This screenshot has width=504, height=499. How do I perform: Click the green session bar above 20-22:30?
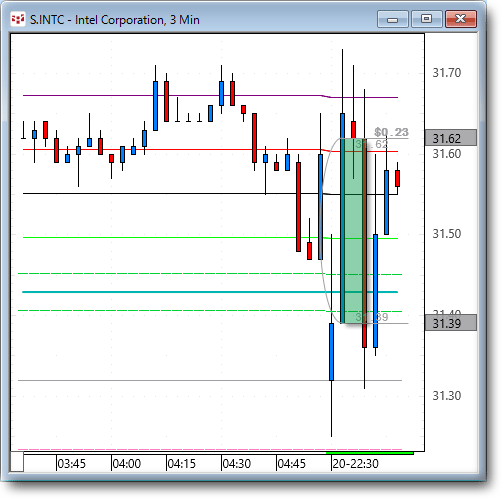tap(370, 453)
